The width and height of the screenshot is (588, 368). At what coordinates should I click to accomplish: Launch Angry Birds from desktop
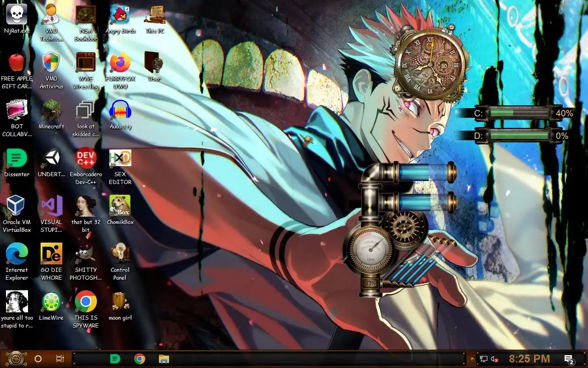pos(120,14)
